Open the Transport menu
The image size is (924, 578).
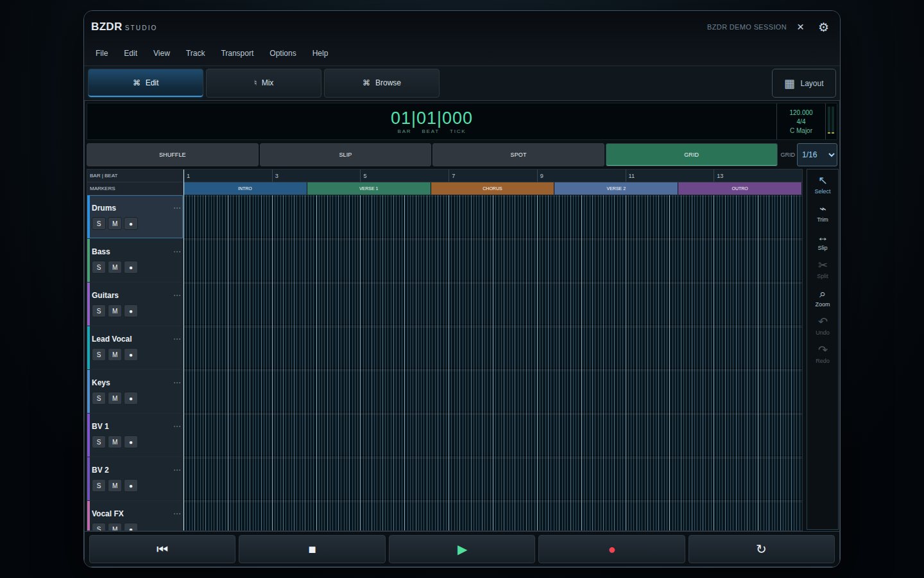[x=237, y=53]
